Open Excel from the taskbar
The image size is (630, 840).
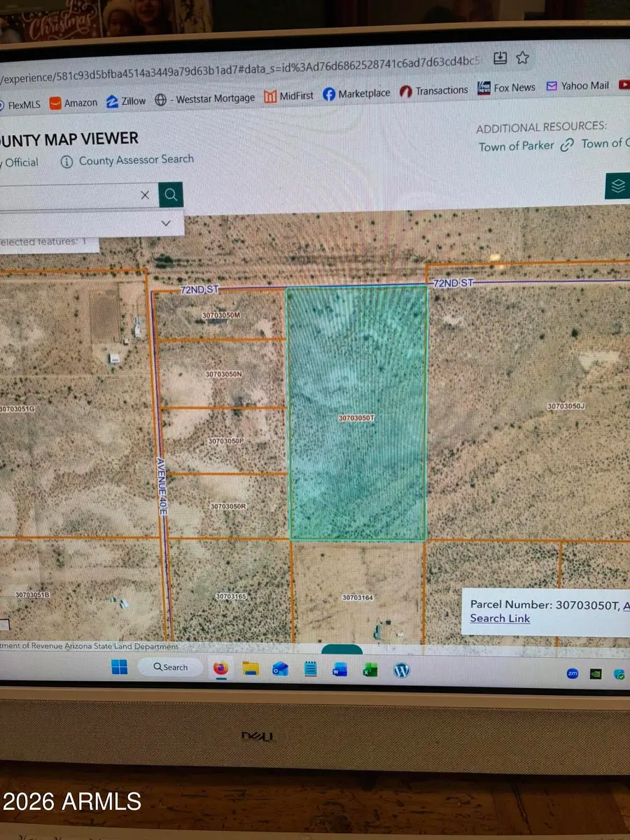pyautogui.click(x=370, y=671)
